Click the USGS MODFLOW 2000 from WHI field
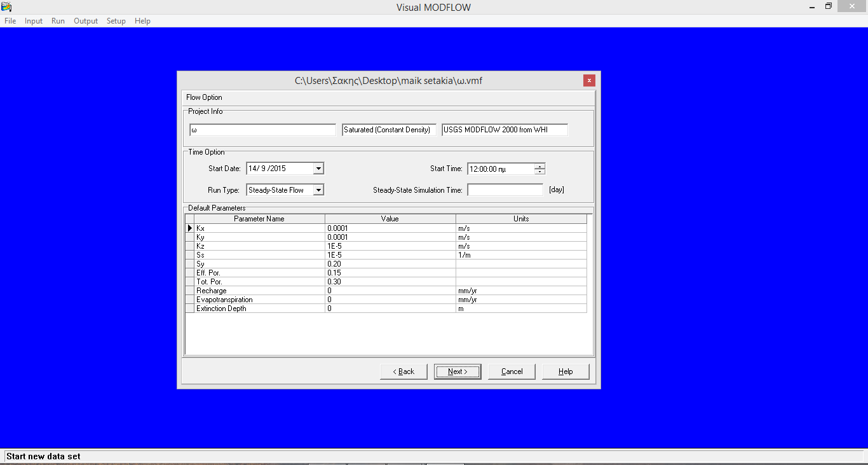The image size is (868, 465). pyautogui.click(x=505, y=130)
